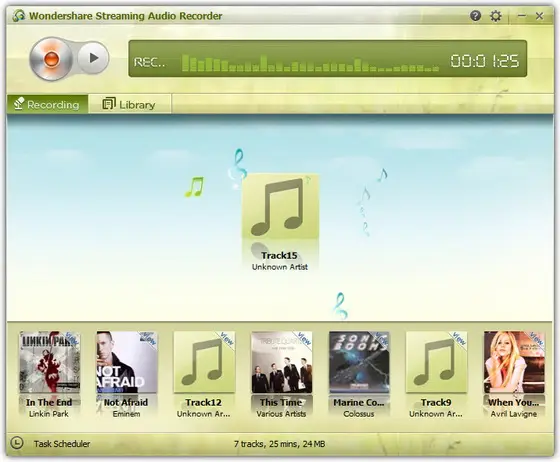The width and height of the screenshot is (560, 462).
Task: Click the play button next to record
Action: (93, 57)
